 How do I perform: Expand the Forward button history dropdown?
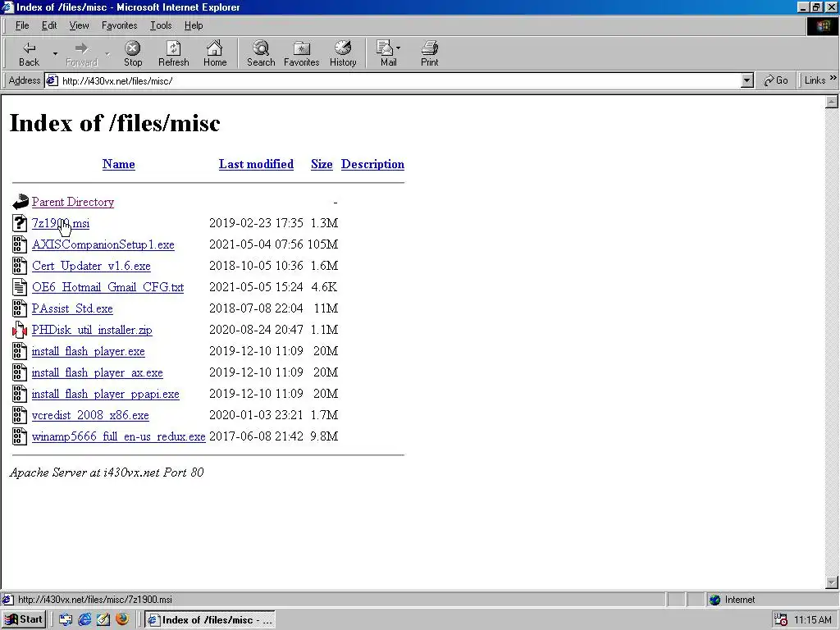point(107,53)
